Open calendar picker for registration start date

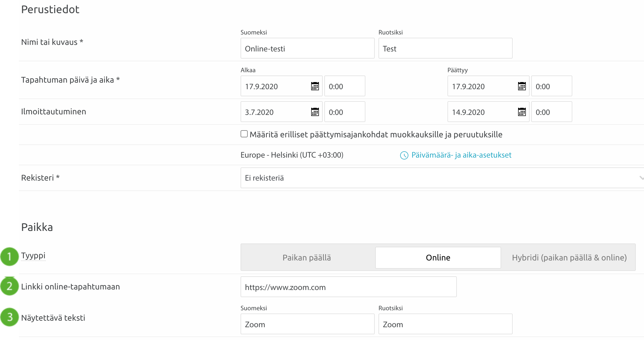[315, 112]
